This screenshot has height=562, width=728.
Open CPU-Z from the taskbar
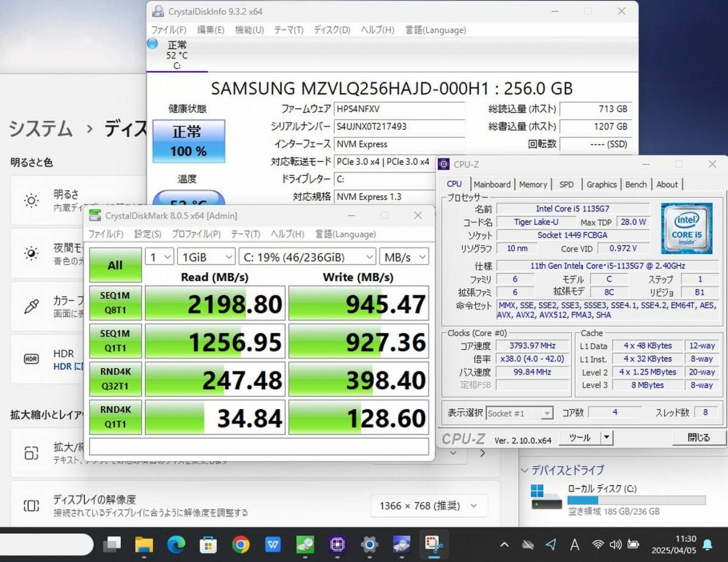coord(337,545)
